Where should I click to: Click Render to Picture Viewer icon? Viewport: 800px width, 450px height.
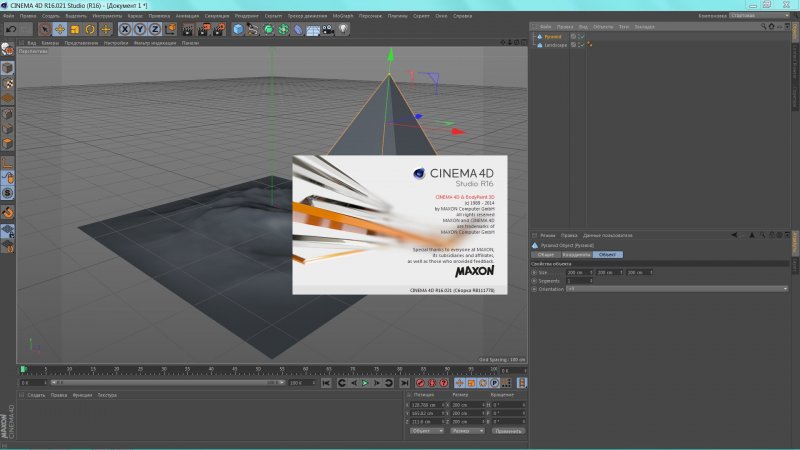204,30
